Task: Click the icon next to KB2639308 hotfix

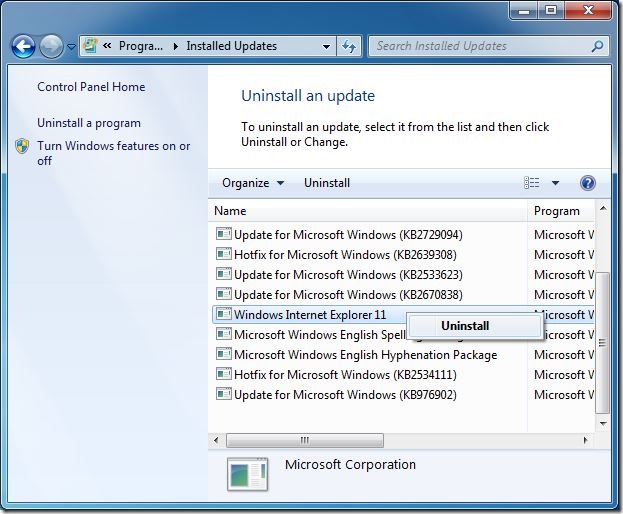Action: click(224, 253)
